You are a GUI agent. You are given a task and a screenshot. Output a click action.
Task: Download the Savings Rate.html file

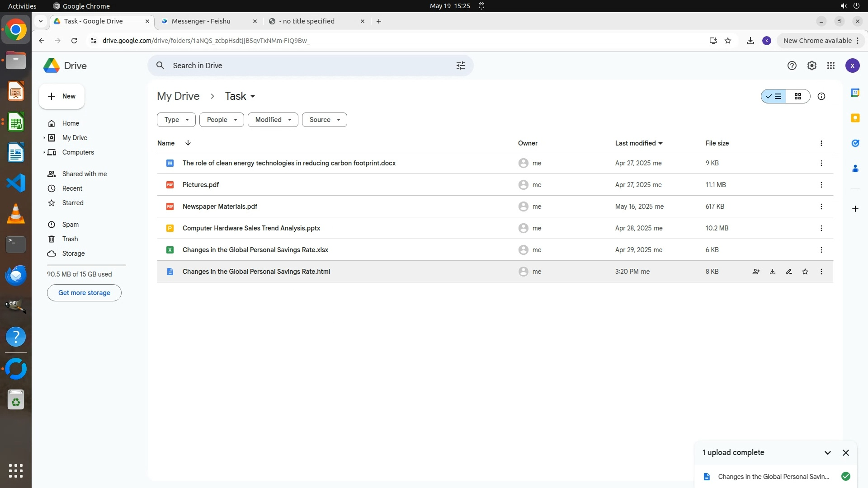[773, 272]
